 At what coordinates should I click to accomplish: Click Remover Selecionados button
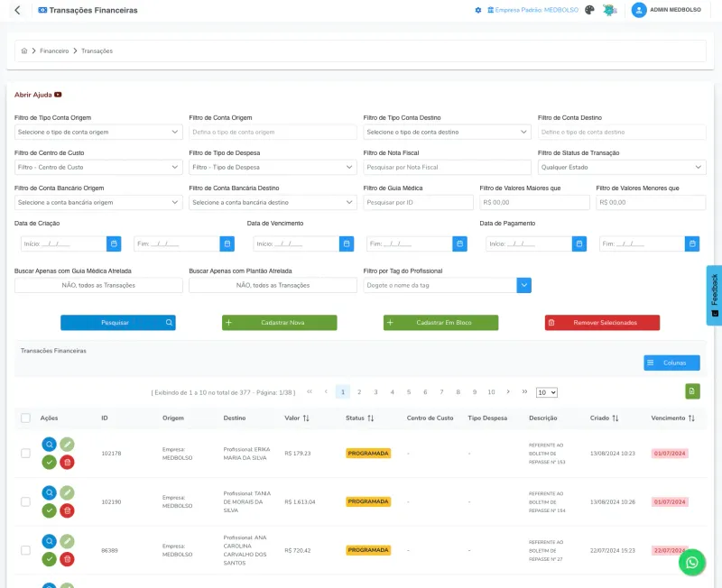[602, 323]
